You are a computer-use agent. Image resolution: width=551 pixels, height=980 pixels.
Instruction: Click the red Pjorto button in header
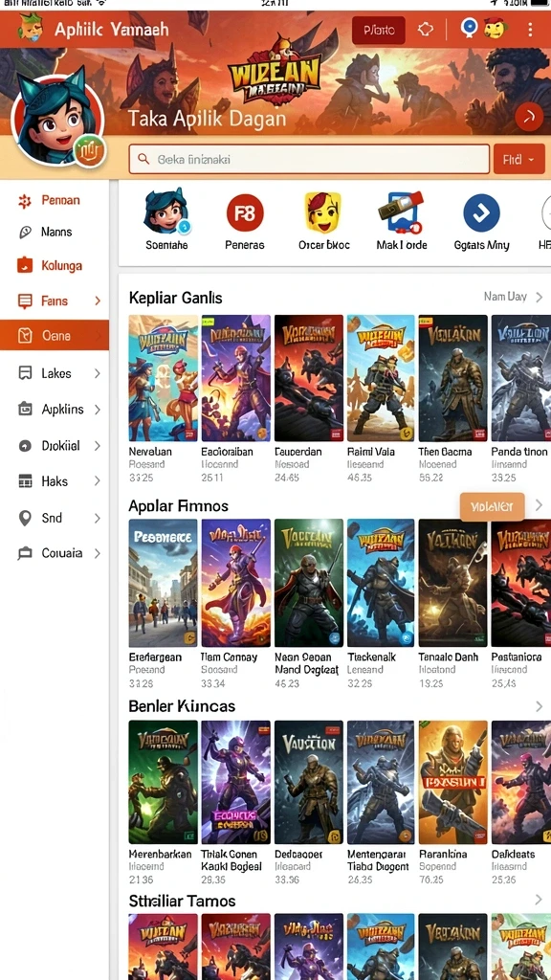379,30
